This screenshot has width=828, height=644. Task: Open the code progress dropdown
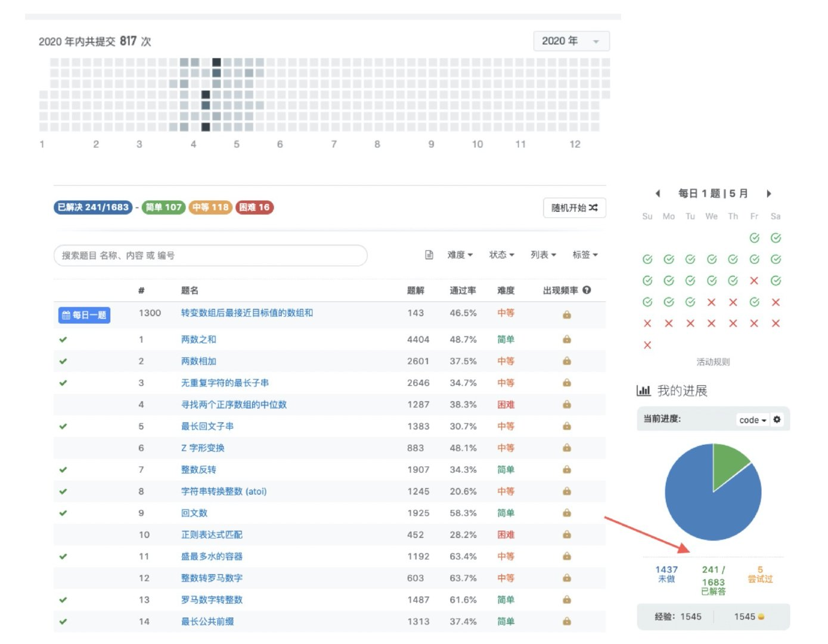(x=752, y=420)
